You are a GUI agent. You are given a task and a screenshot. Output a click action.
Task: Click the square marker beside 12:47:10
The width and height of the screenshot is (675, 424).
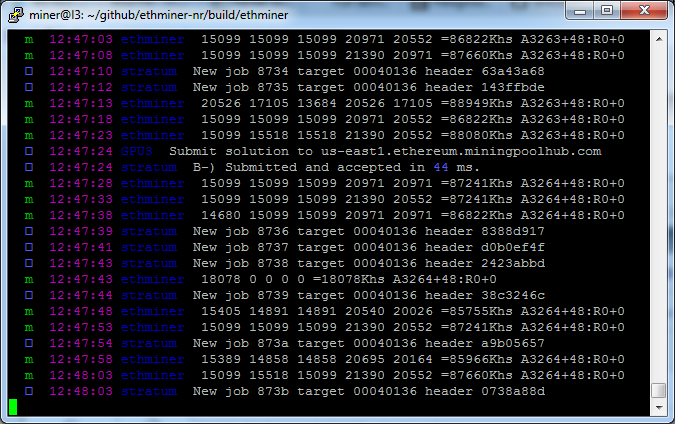coord(29,71)
